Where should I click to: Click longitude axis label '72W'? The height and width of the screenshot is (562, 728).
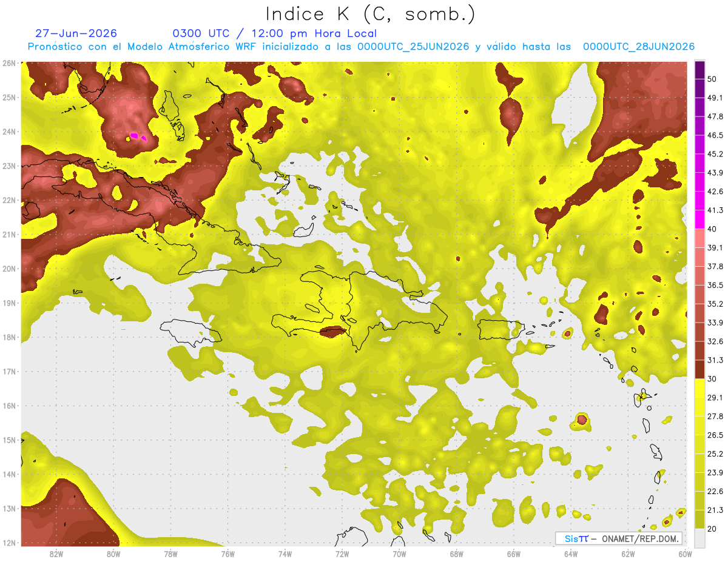click(x=342, y=554)
